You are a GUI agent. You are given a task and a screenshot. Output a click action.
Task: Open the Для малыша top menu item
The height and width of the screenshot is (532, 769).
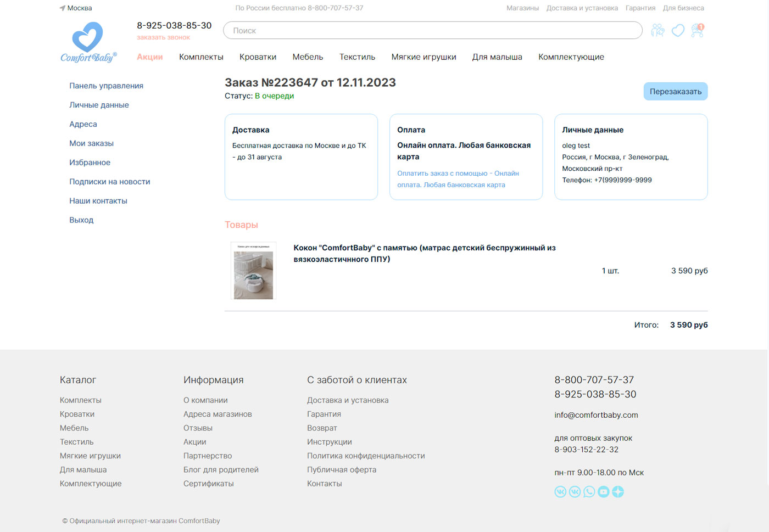[x=497, y=57]
